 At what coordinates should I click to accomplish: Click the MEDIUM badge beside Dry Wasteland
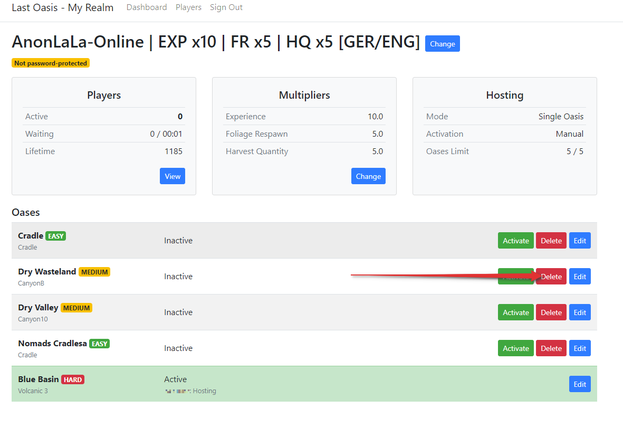click(x=94, y=272)
